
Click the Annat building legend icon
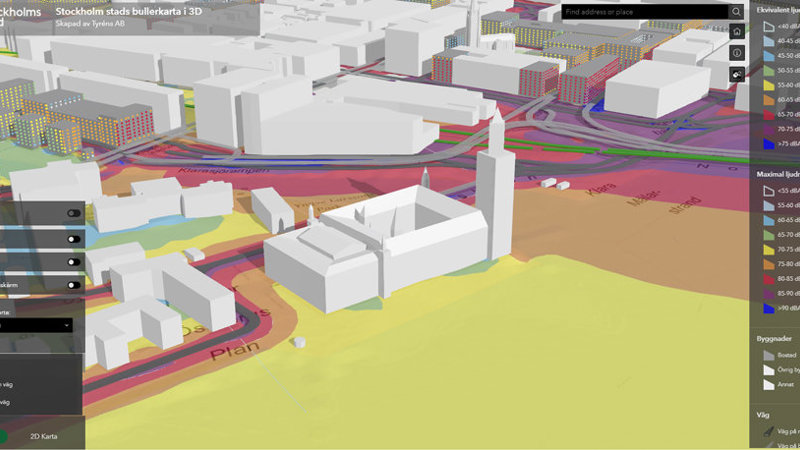tap(768, 384)
